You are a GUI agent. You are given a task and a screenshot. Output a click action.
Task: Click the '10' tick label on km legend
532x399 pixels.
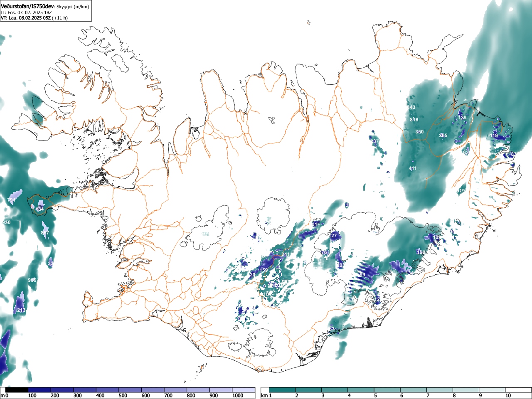pyautogui.click(x=508, y=396)
